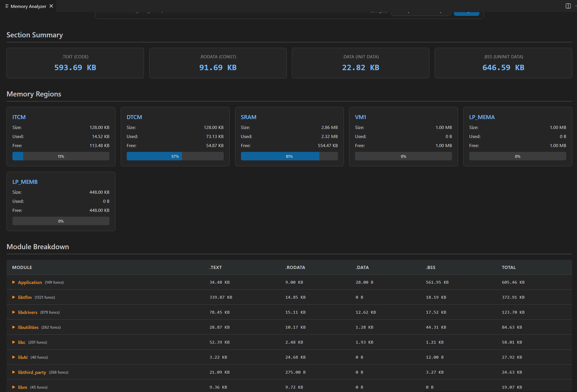
Task: Select the Memory Analyzer tab
Action: tap(28, 6)
